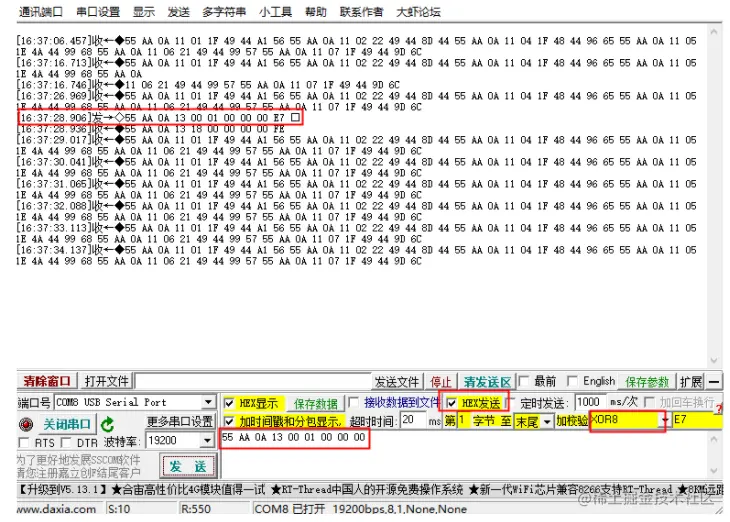Image resolution: width=730 pixels, height=522 pixels.
Task: Open the 多字符串 menu
Action: 224,12
